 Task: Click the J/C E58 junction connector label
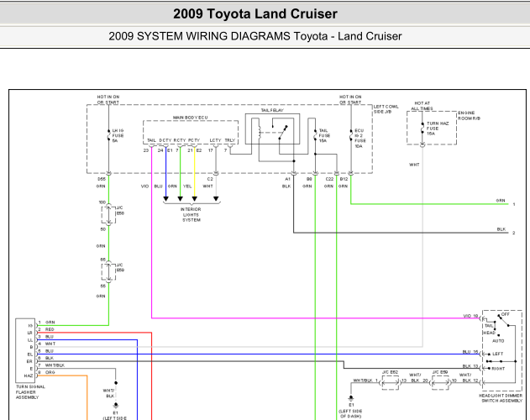click(120, 211)
